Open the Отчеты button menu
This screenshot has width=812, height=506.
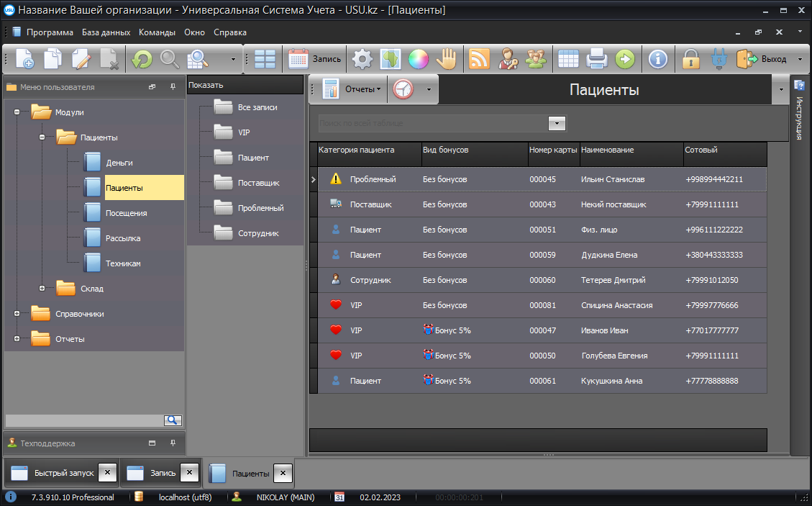point(362,89)
